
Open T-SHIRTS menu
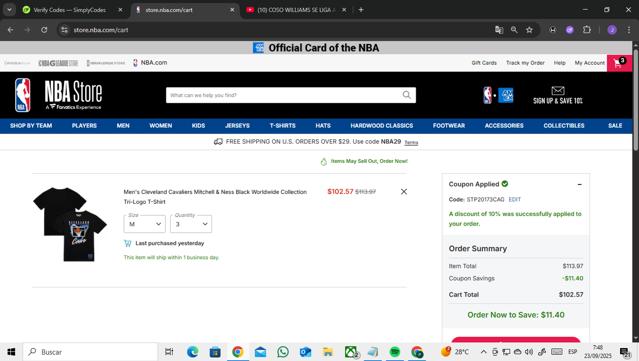pos(282,125)
